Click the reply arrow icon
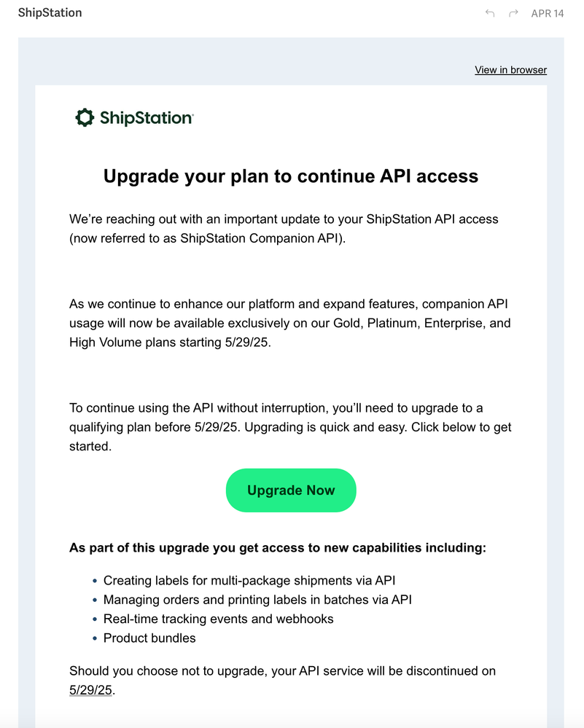Viewport: 584px width, 728px height. pyautogui.click(x=490, y=13)
